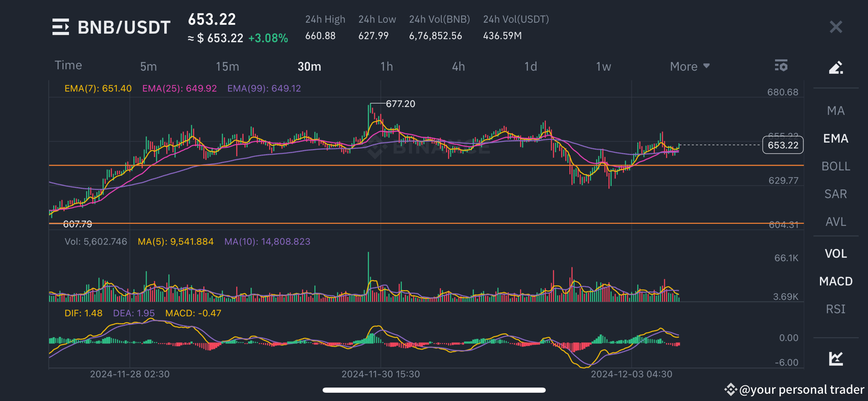Image resolution: width=868 pixels, height=401 pixels.
Task: Enable the BOLL indicator
Action: [836, 166]
